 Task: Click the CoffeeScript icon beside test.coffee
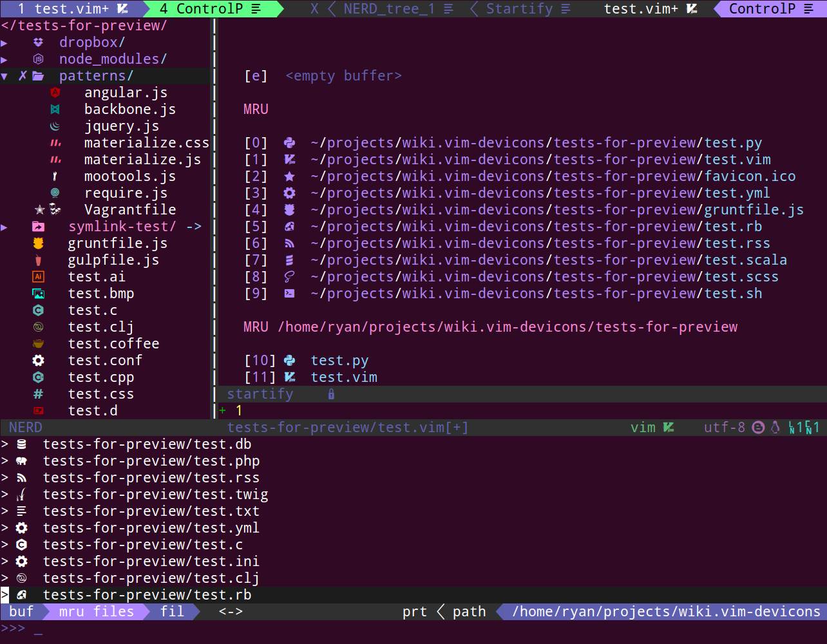click(x=38, y=343)
